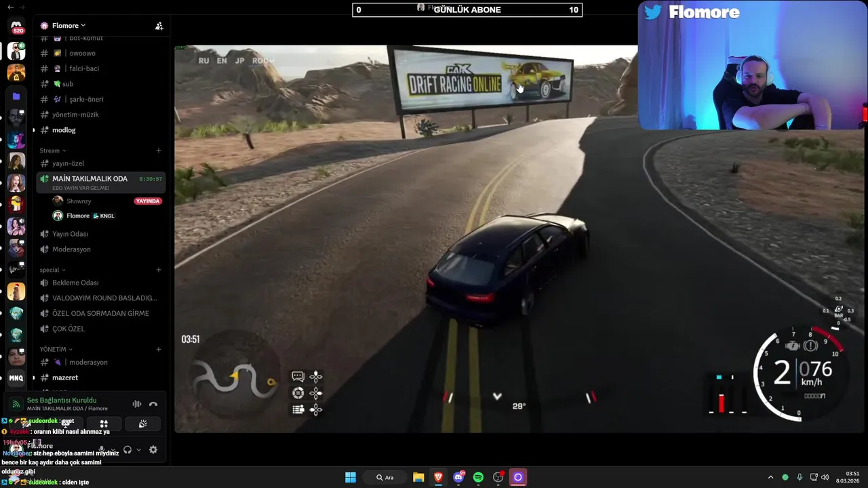The image size is (868, 488).
Task: Toggle microphone mute in Discord user panel
Action: (x=102, y=449)
